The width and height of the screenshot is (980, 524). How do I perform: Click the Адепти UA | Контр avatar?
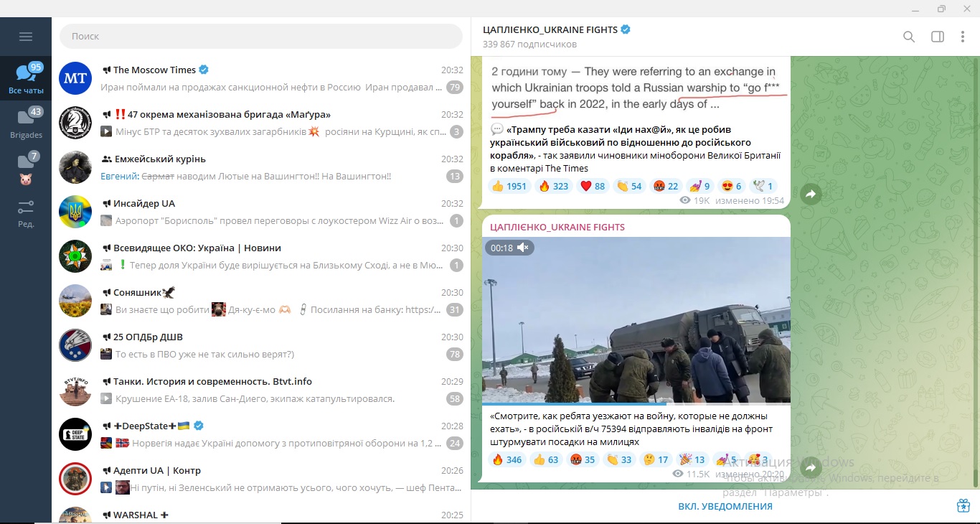(x=75, y=479)
